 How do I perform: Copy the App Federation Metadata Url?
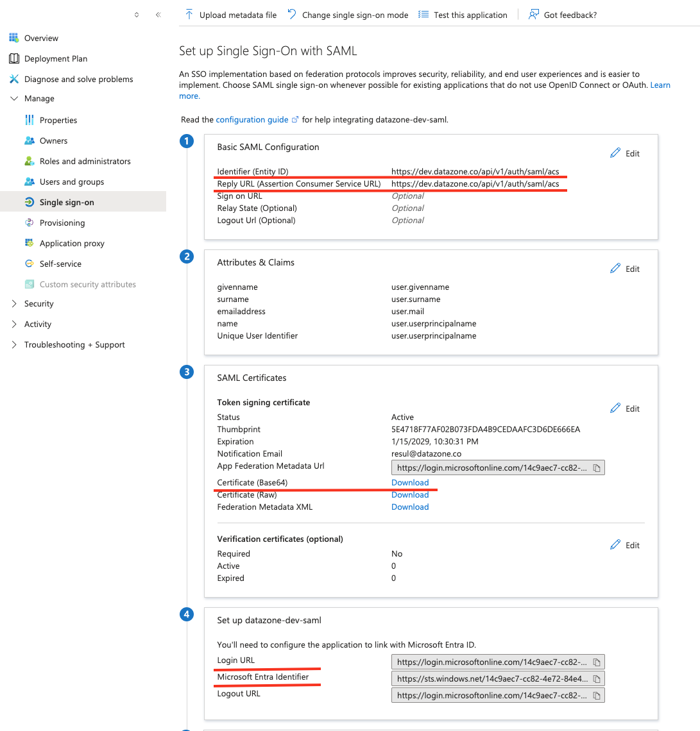[596, 467]
